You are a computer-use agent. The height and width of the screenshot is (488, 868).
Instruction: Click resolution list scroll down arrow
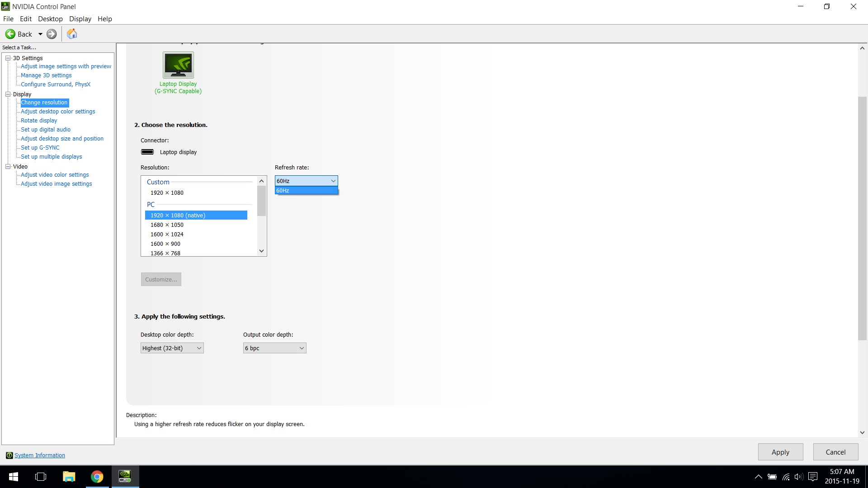[261, 251]
